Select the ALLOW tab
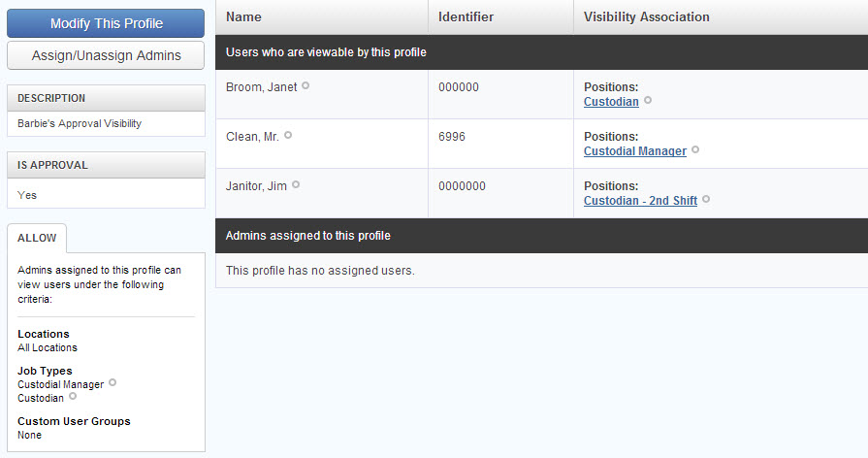The height and width of the screenshot is (458, 868). tap(37, 238)
